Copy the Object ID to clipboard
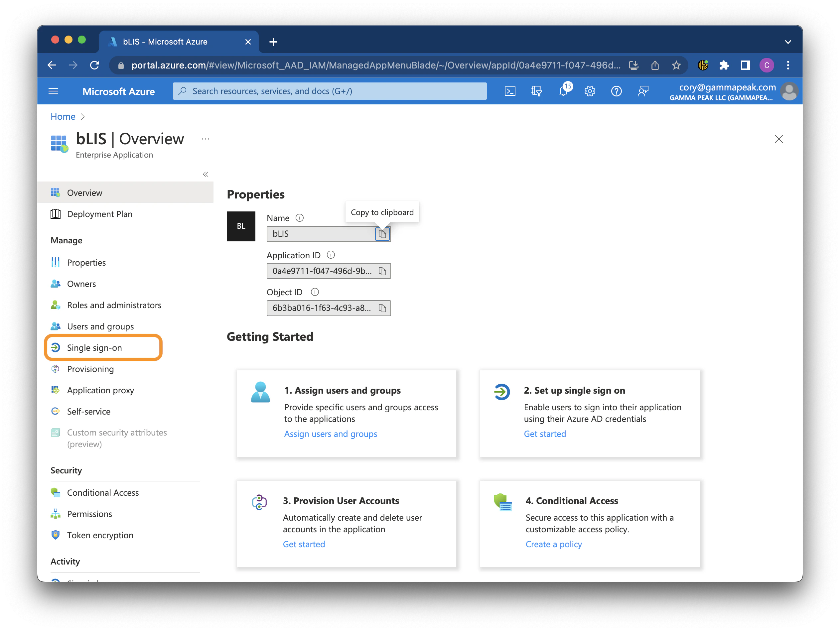The width and height of the screenshot is (840, 631). (x=382, y=308)
